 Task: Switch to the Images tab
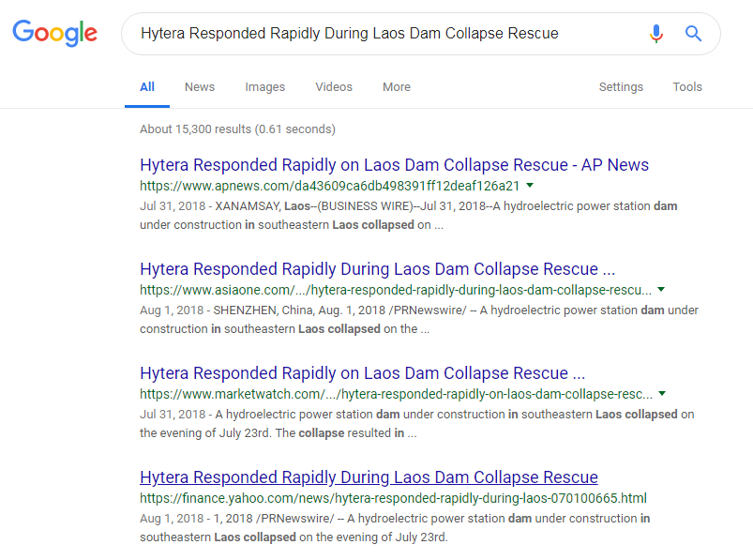pos(264,87)
